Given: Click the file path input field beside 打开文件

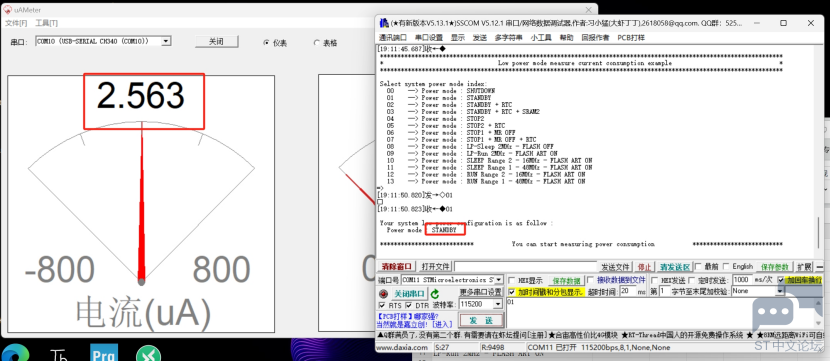Looking at the screenshot, I should click(525, 267).
